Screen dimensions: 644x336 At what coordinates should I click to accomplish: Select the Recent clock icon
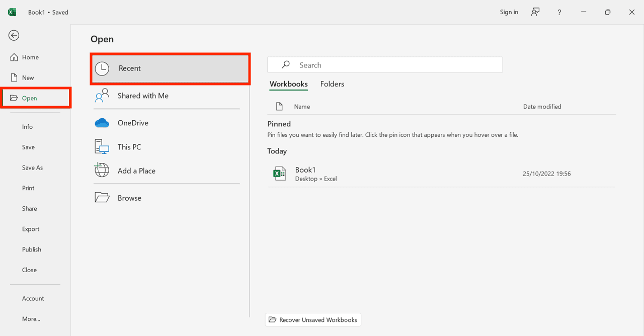[x=102, y=68]
